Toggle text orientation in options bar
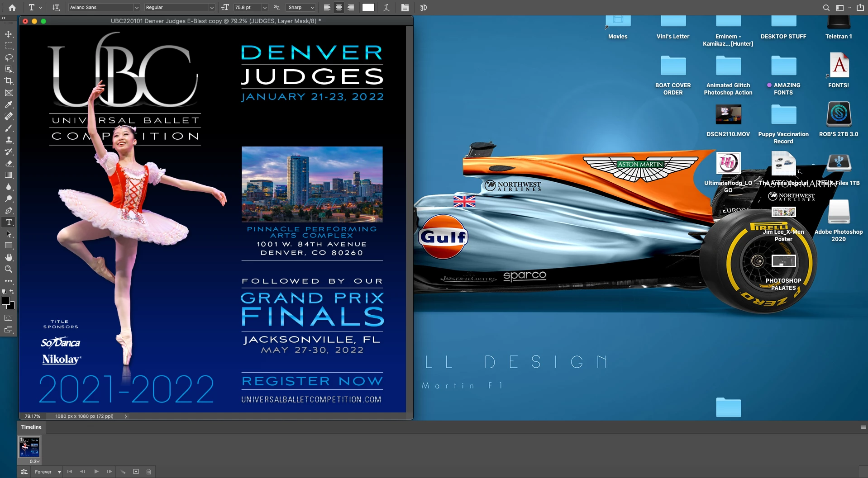 pyautogui.click(x=56, y=8)
